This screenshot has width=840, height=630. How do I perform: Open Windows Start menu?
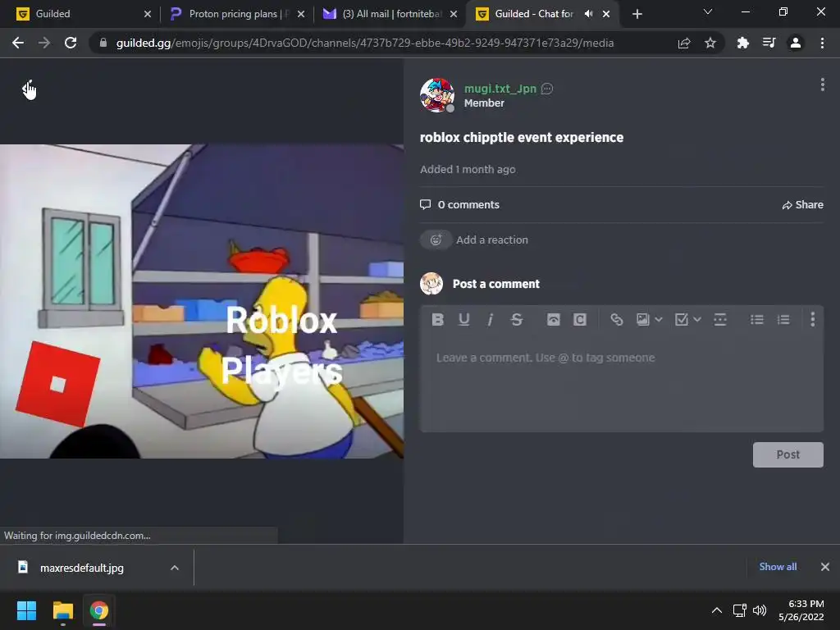[26, 610]
